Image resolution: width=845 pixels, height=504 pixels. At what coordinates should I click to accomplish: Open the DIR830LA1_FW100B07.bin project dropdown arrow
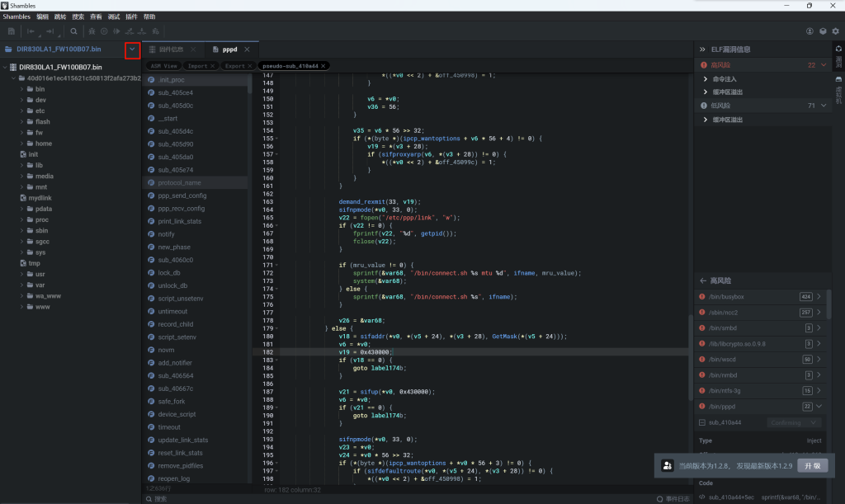(x=132, y=49)
